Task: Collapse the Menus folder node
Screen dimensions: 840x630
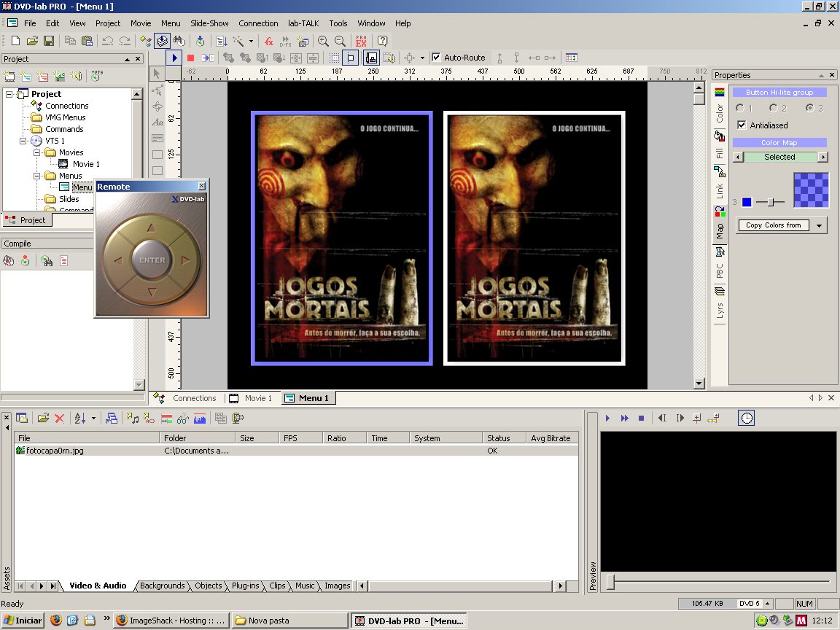Action: (37, 176)
